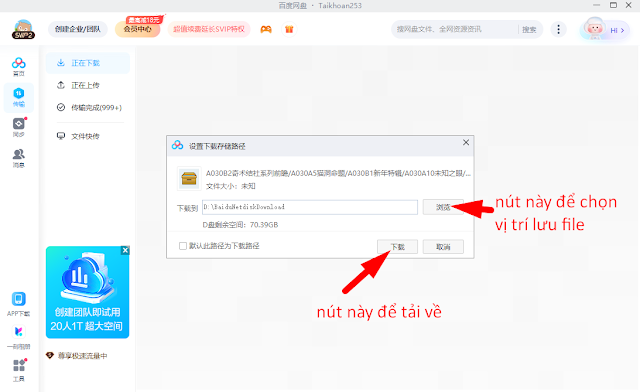Open the Member center (会员中心) button
Image resolution: width=640 pixels, height=392 pixels.
(x=138, y=29)
